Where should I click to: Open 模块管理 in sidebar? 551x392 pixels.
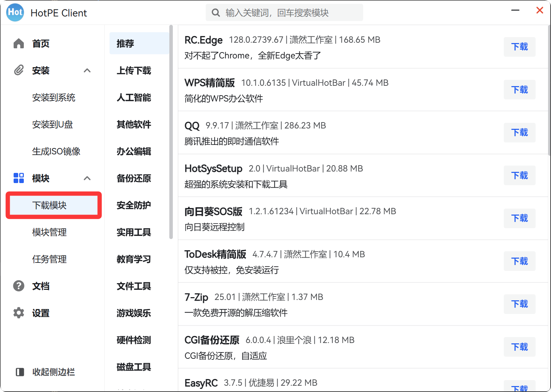click(x=49, y=232)
